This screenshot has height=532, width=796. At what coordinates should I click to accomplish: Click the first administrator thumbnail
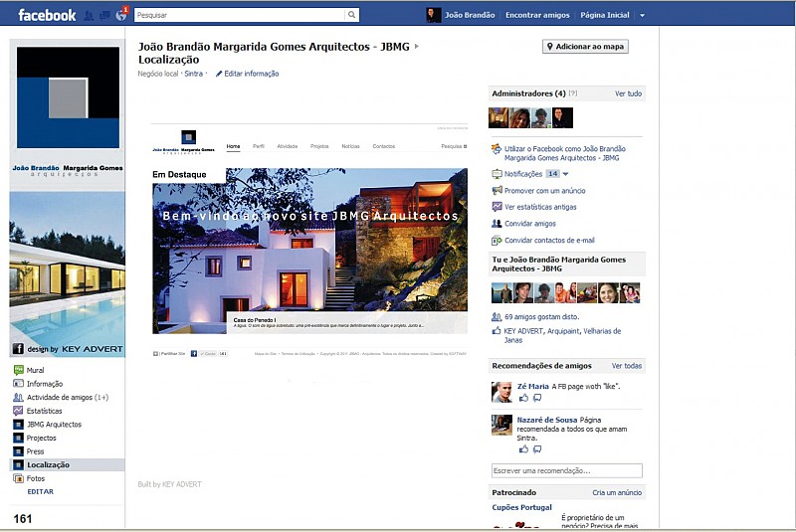click(x=498, y=117)
